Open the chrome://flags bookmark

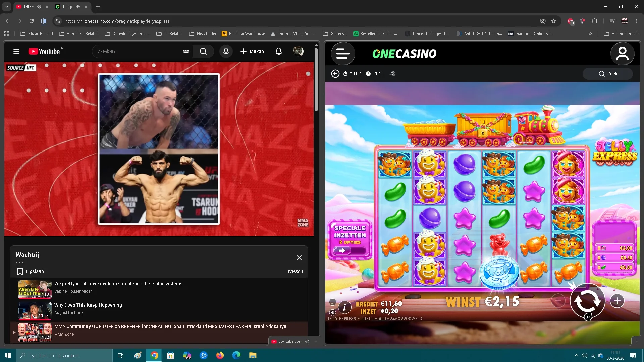click(x=293, y=34)
